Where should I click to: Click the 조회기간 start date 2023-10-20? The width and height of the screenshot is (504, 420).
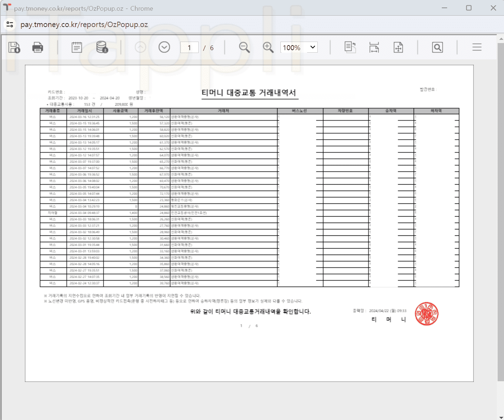pyautogui.click(x=78, y=98)
